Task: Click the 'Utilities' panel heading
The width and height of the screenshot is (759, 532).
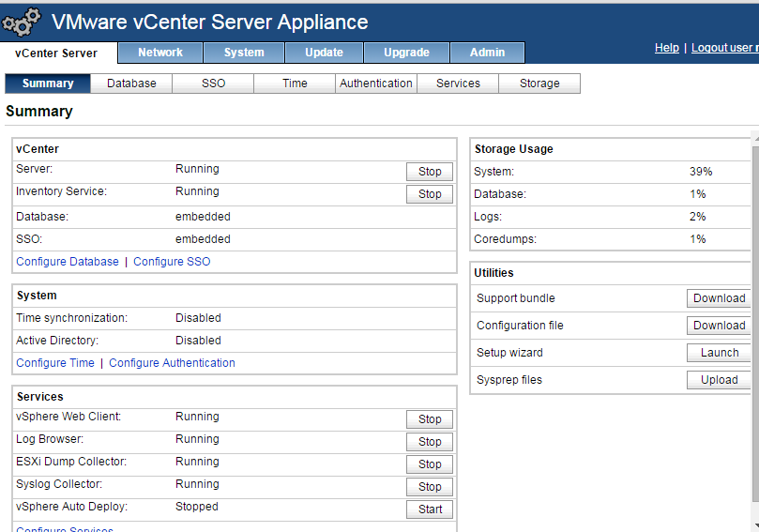Action: pyautogui.click(x=493, y=273)
